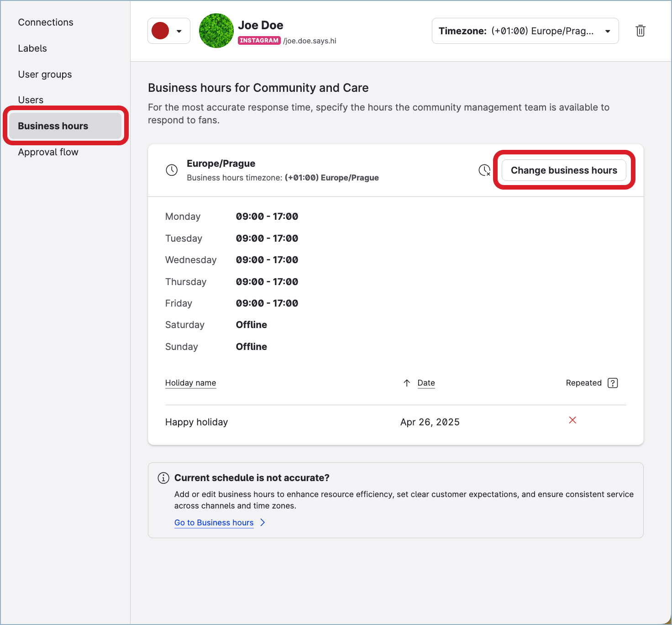This screenshot has height=625, width=672.
Task: Select Business hours in the sidebar
Action: click(x=53, y=126)
